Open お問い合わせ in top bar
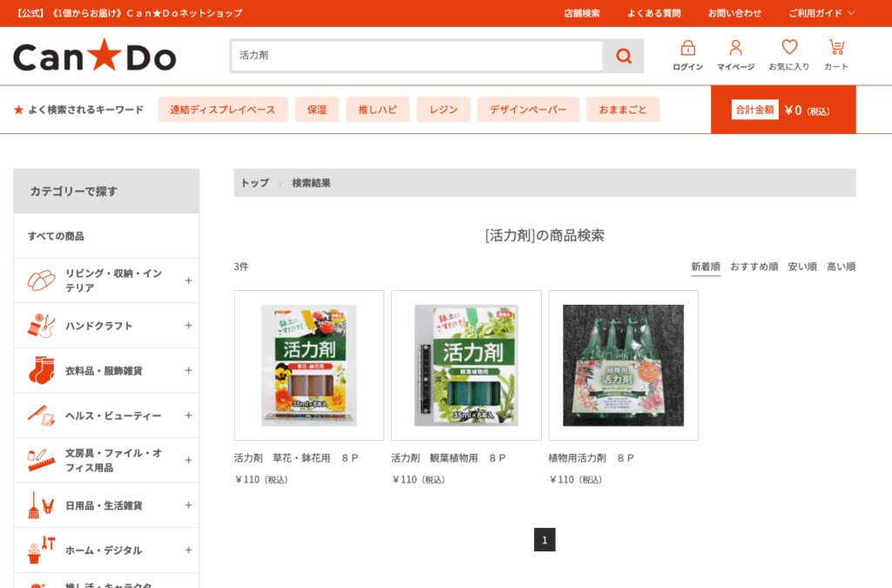 tap(734, 13)
